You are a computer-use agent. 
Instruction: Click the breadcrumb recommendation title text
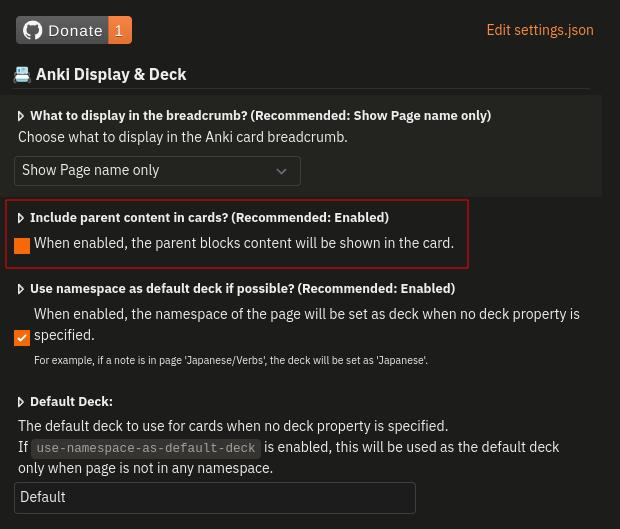[x=261, y=115]
